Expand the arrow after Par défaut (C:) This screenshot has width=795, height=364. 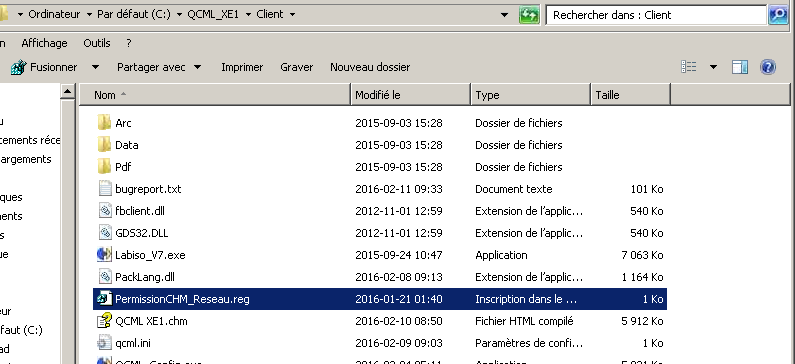click(x=179, y=15)
